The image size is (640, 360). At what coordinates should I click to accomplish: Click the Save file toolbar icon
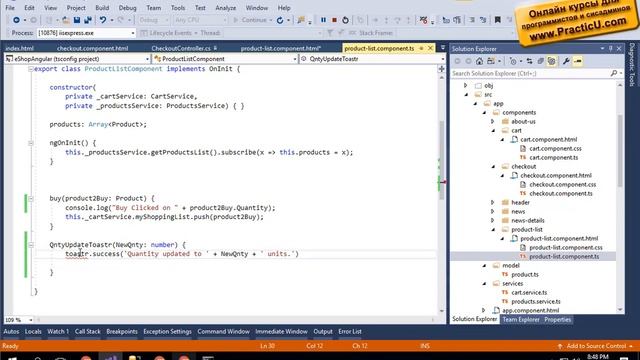[x=77, y=20]
